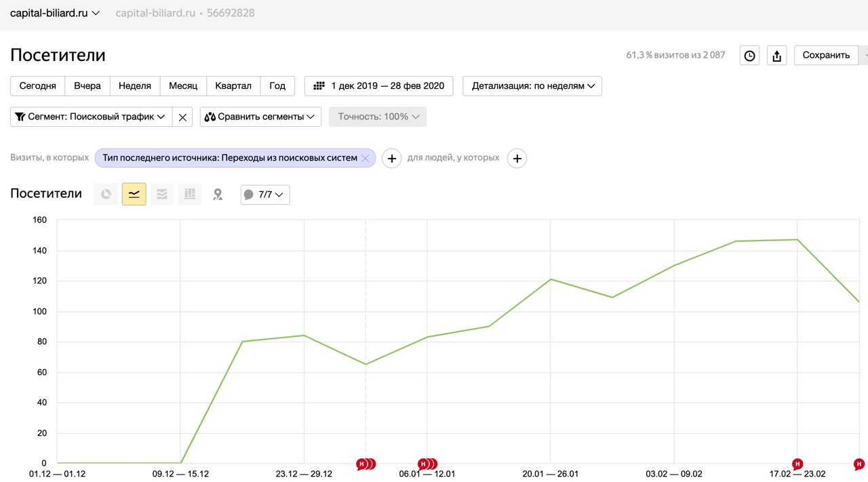The height and width of the screenshot is (482, 868).
Task: Select the Квартал period tab
Action: point(233,86)
